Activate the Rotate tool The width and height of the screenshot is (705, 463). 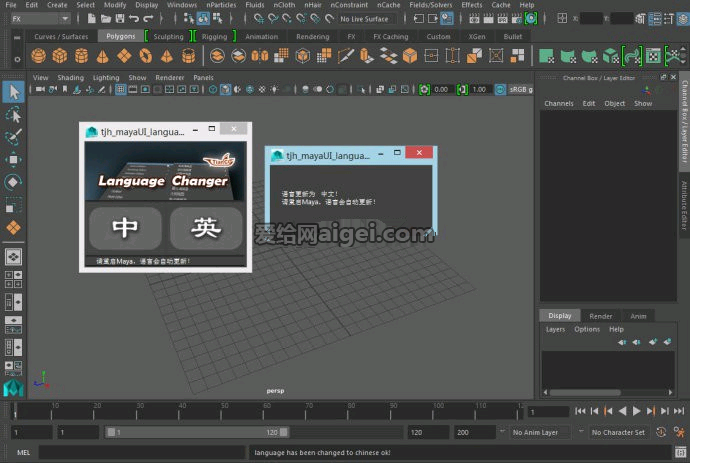click(x=13, y=182)
